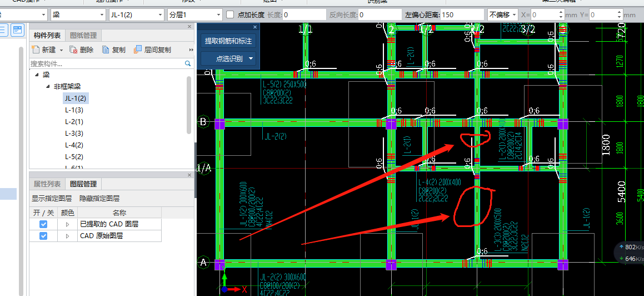Click the 开 / 关 column header
The image size is (644, 296).
tap(43, 213)
